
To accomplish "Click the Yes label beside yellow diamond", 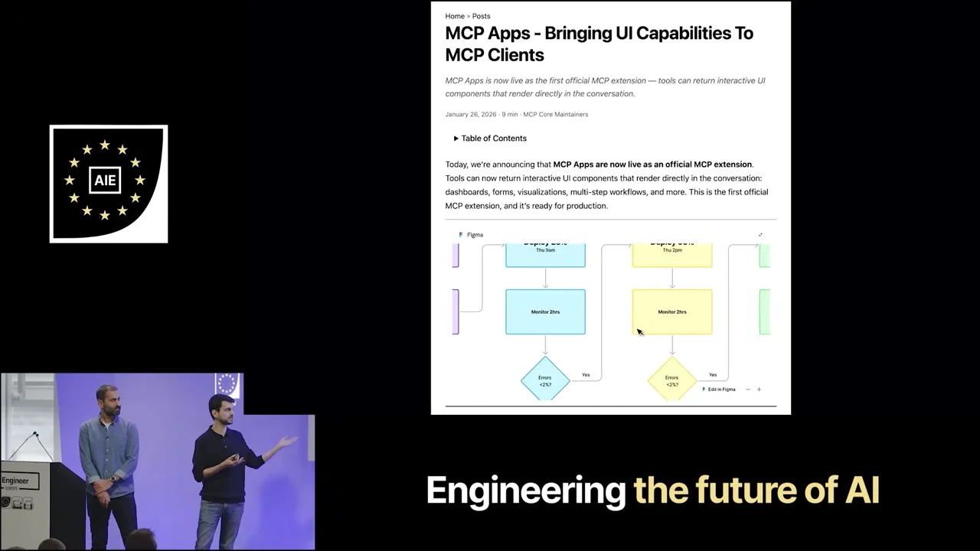I will click(713, 375).
